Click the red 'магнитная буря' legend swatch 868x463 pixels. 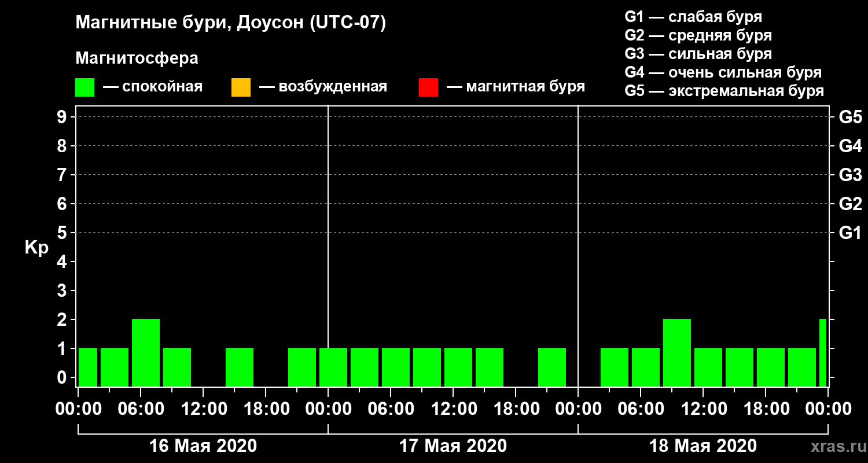[428, 87]
